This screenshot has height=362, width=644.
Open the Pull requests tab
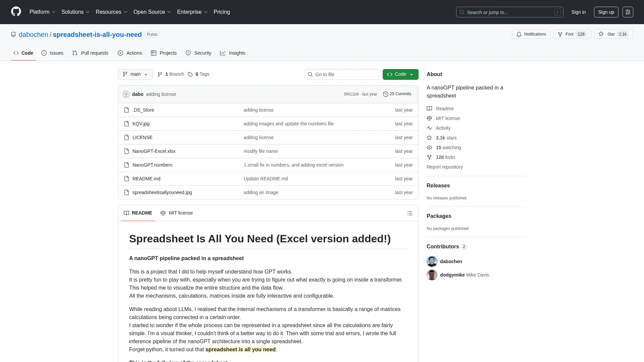[90, 53]
